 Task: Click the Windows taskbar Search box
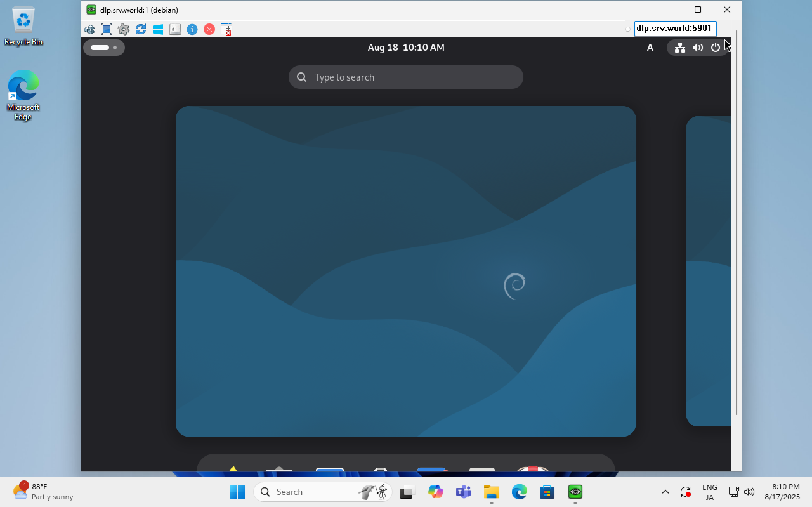[x=322, y=492]
